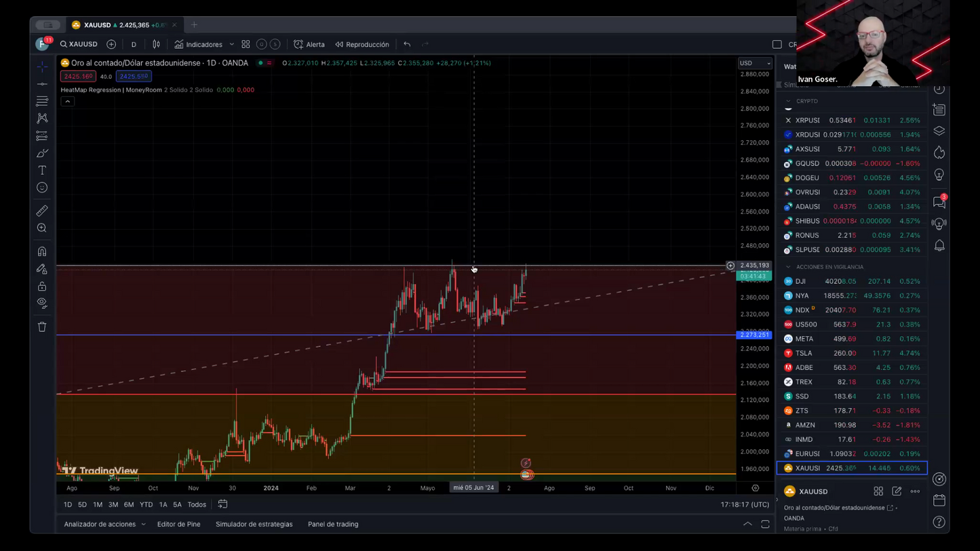
Task: Open the Panel de trading tab
Action: tap(332, 524)
